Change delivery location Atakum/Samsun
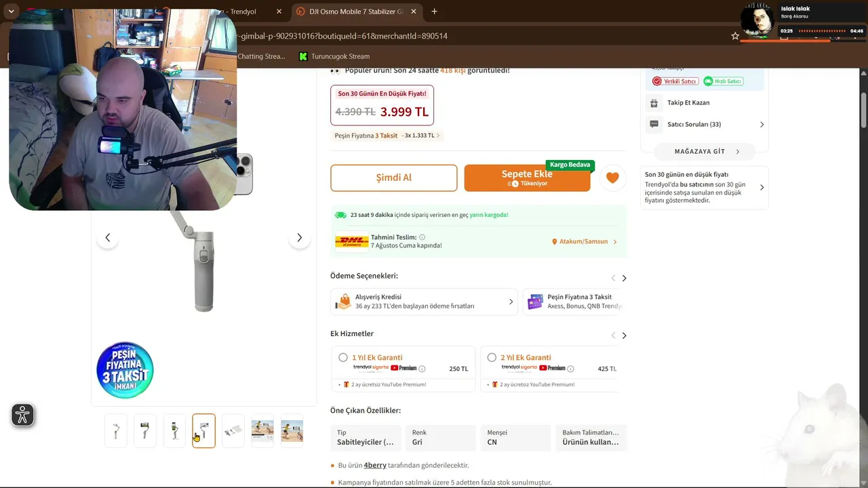This screenshot has width=868, height=488. tap(585, 241)
